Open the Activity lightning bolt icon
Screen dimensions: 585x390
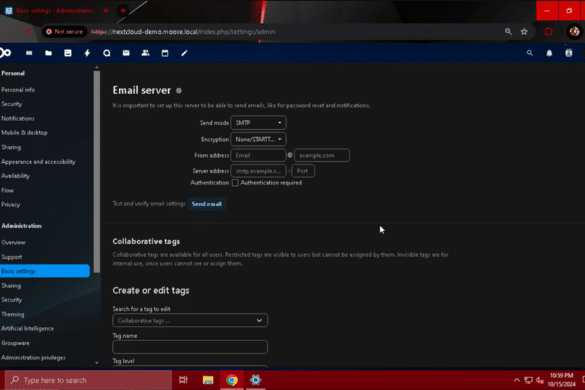tap(87, 53)
